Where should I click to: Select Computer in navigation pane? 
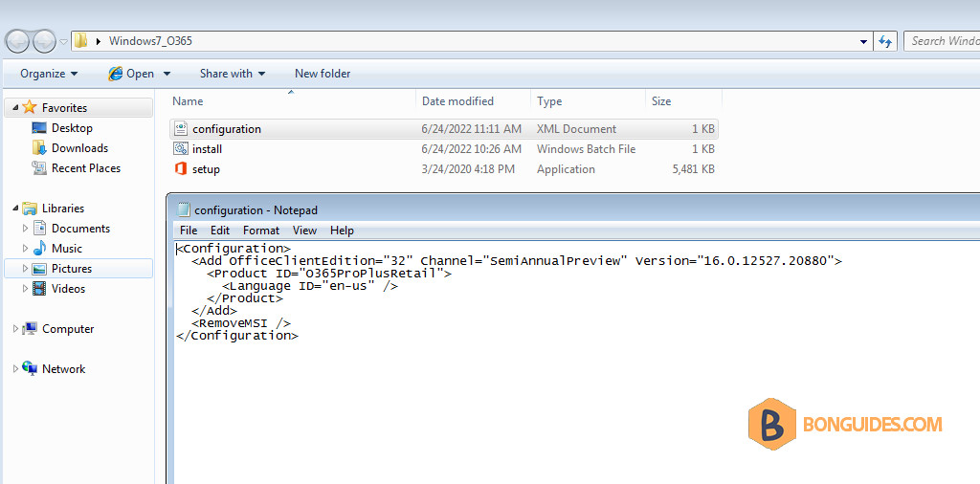pos(68,328)
